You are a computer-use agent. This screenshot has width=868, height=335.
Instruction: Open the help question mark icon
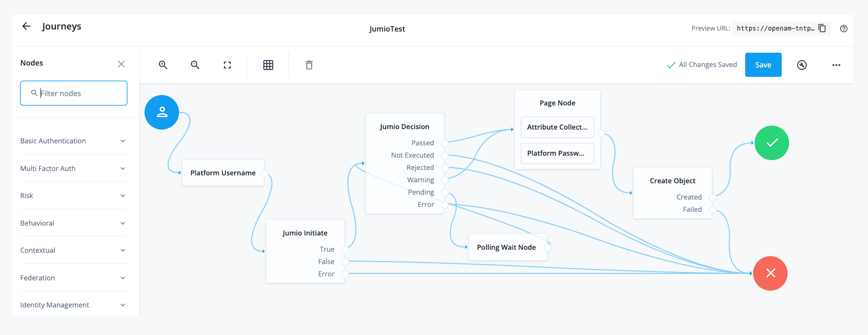point(844,29)
